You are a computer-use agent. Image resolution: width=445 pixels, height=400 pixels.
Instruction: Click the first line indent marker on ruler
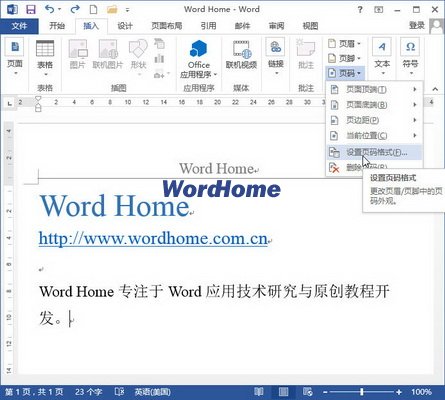pyautogui.click(x=38, y=98)
